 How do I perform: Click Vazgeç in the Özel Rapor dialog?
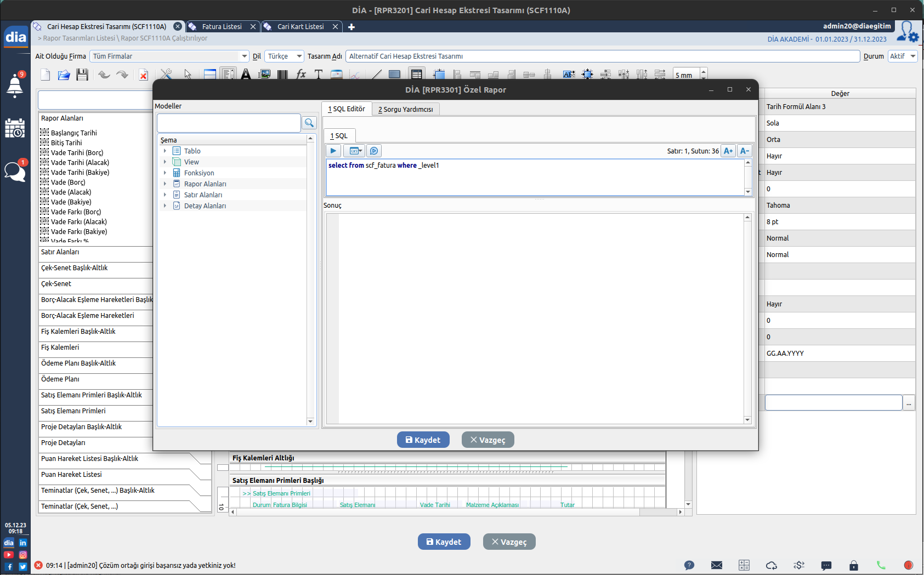[487, 440]
